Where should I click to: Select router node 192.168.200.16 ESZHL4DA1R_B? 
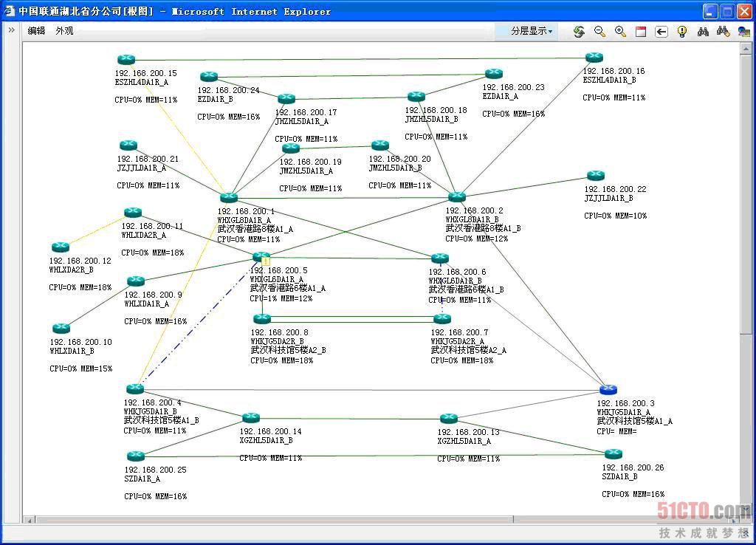click(594, 58)
